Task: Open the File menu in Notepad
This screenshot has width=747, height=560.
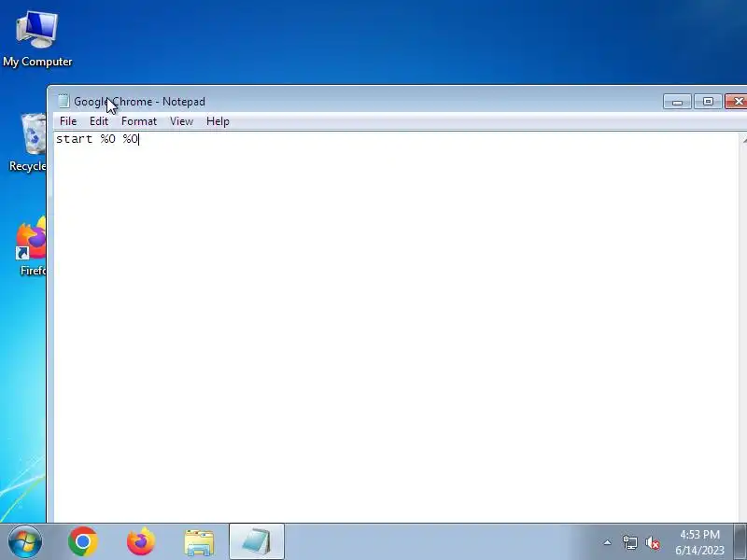Action: pyautogui.click(x=68, y=121)
